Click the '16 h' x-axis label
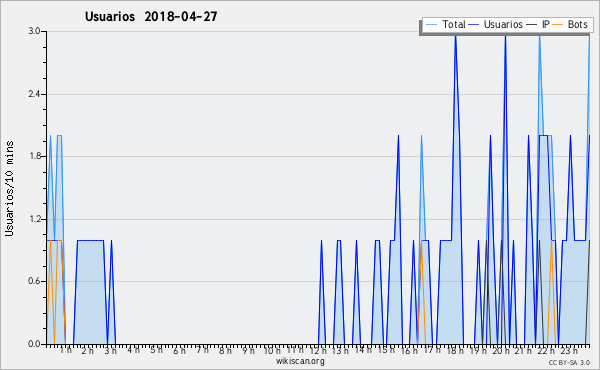The height and width of the screenshot is (370, 600). (409, 350)
